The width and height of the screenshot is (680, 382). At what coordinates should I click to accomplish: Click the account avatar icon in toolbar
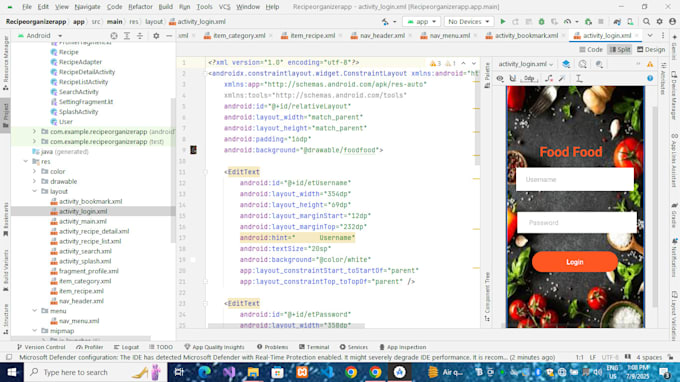coord(673,21)
